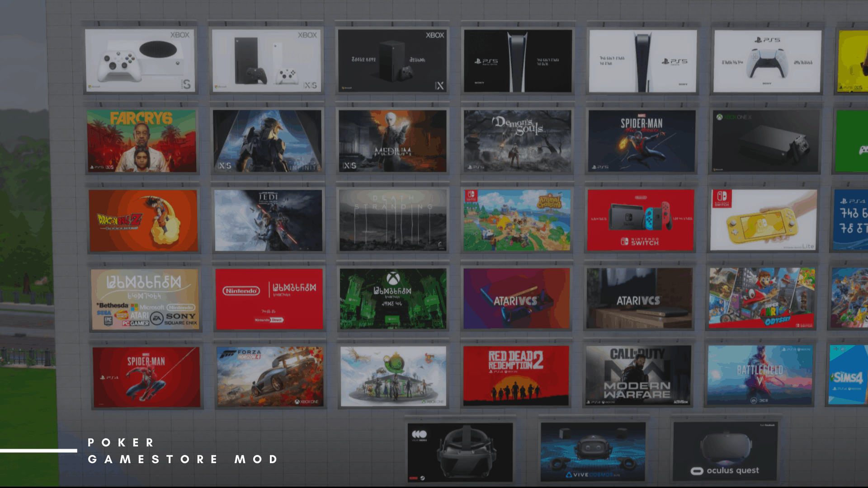Select the Forza Horizon 4 poster
The image size is (868, 488).
coord(270,377)
